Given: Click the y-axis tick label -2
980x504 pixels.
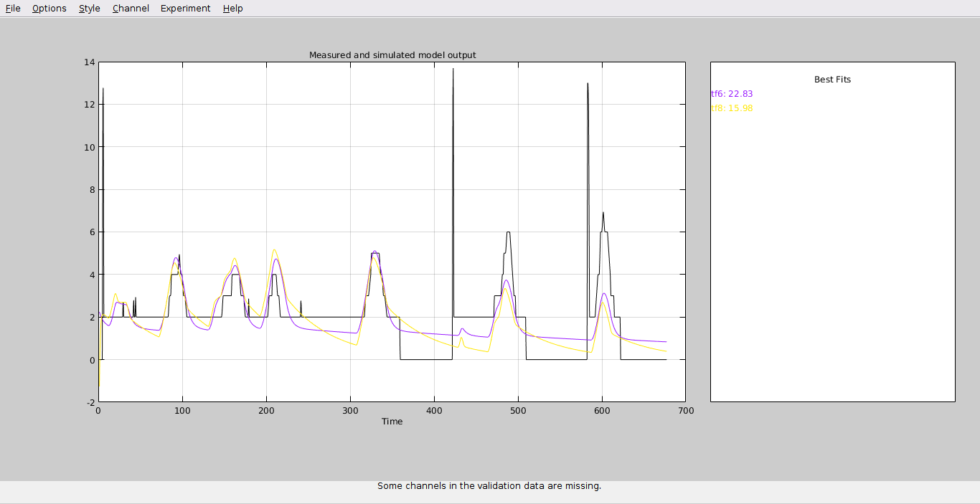Looking at the screenshot, I should click(x=90, y=403).
